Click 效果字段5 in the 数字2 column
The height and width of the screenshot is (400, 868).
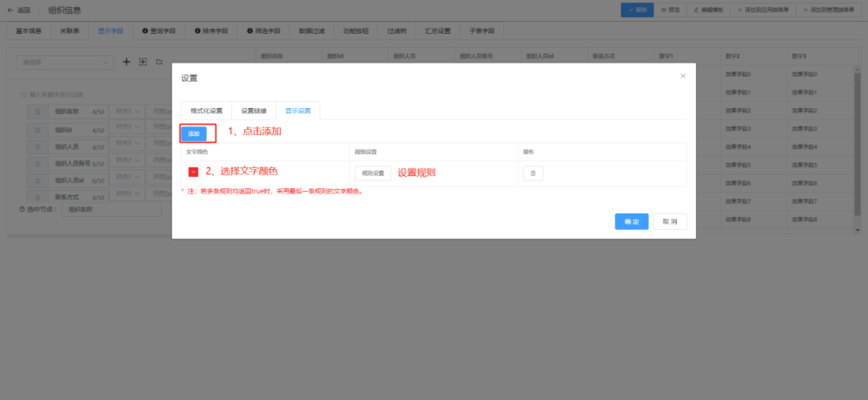tap(738, 165)
